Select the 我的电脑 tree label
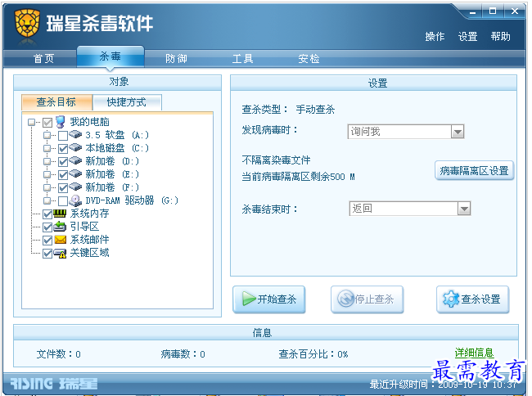Viewport: 532px width, 396px height. (89, 122)
